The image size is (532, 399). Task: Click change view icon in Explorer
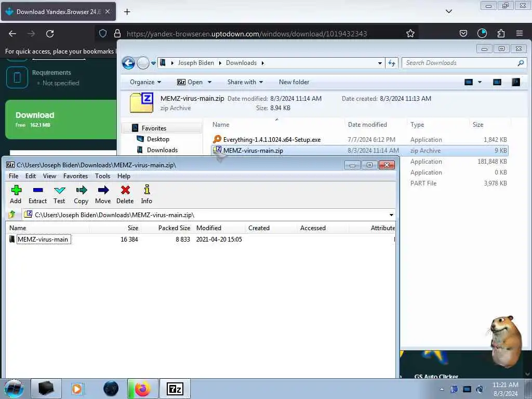pyautogui.click(x=469, y=82)
